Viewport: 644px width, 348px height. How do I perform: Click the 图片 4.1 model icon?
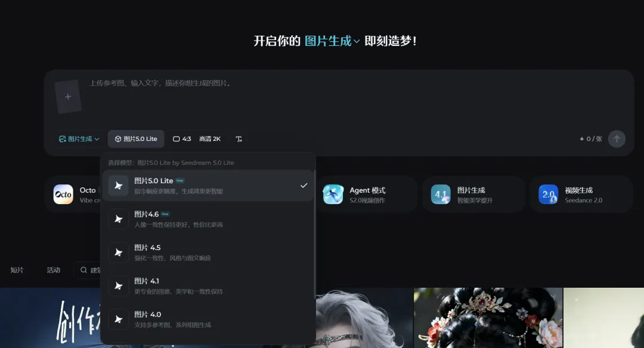pyautogui.click(x=118, y=285)
